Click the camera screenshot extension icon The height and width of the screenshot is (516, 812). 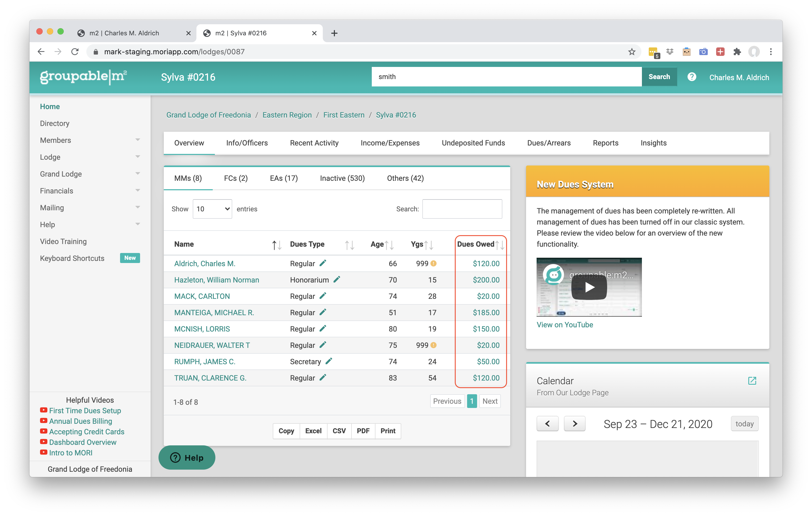[x=703, y=52]
